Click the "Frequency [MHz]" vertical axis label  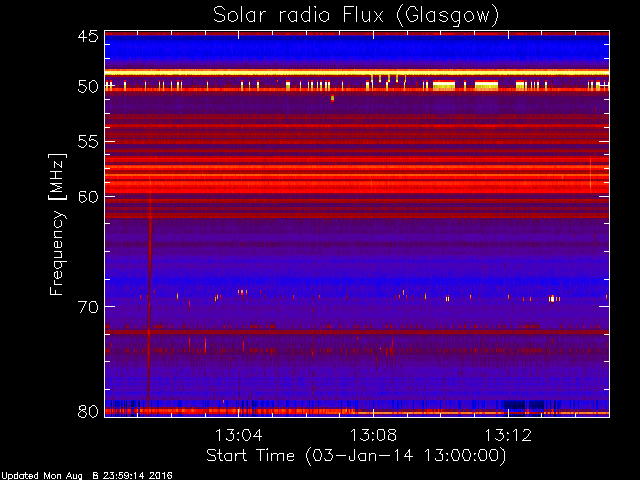click(58, 224)
